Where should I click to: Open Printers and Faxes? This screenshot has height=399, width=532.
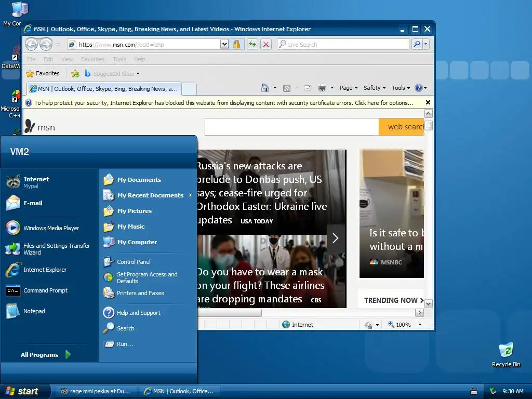(x=148, y=293)
